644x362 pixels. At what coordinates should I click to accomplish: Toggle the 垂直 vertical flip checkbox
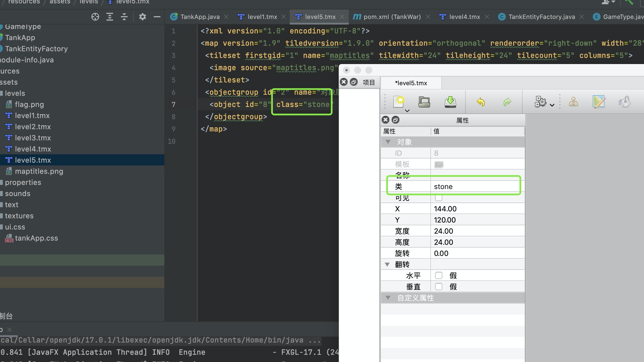[x=438, y=287]
